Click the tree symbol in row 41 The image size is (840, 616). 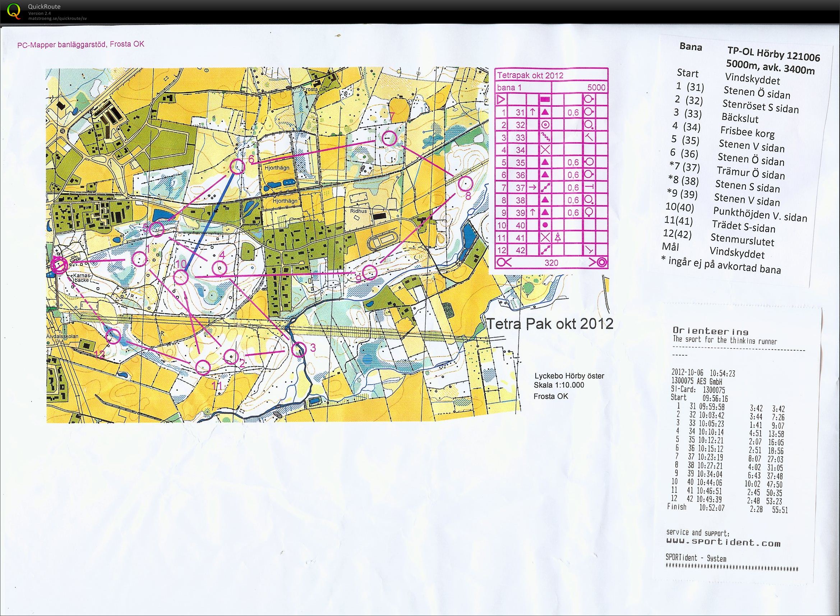[558, 237]
